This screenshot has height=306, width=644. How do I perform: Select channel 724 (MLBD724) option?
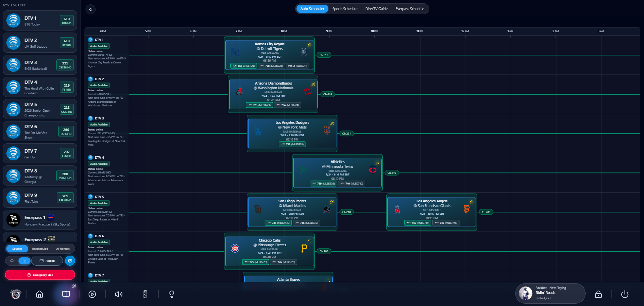coord(287,105)
